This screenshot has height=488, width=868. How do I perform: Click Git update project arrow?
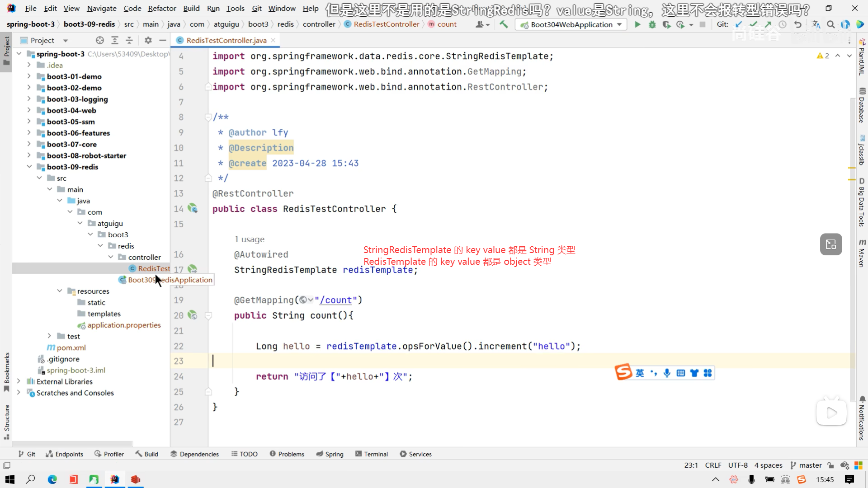(x=739, y=24)
